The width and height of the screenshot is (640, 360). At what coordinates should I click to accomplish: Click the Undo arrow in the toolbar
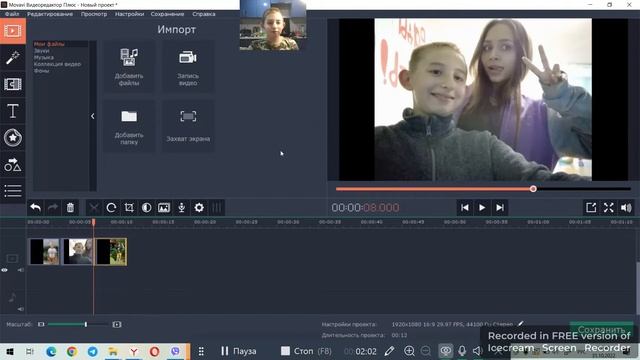[36, 208]
